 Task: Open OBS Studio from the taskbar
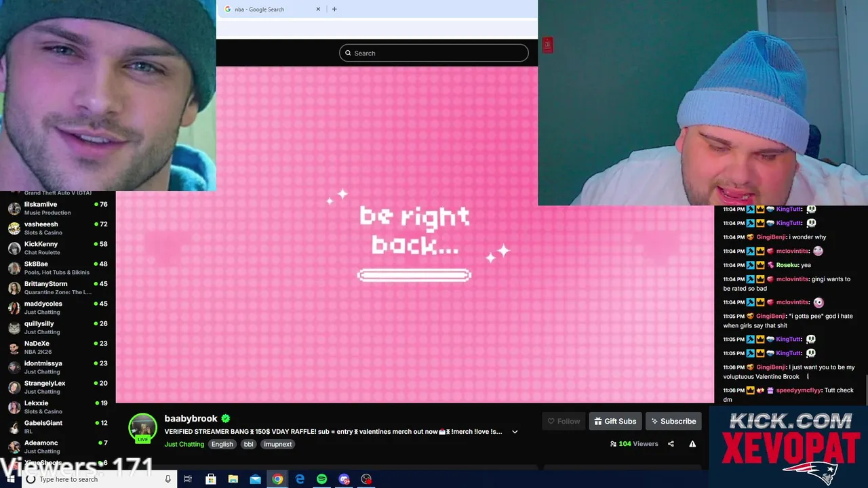367,479
